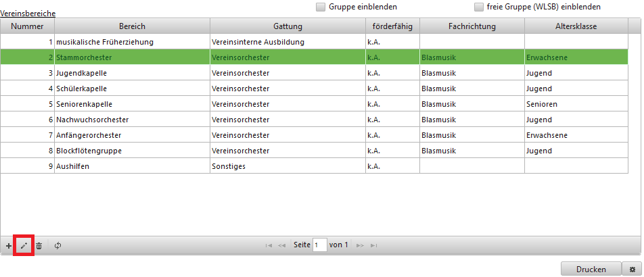
Task: Toggle 'freie Gruppe (WLSB) einblenden' checkbox
Action: [479, 7]
